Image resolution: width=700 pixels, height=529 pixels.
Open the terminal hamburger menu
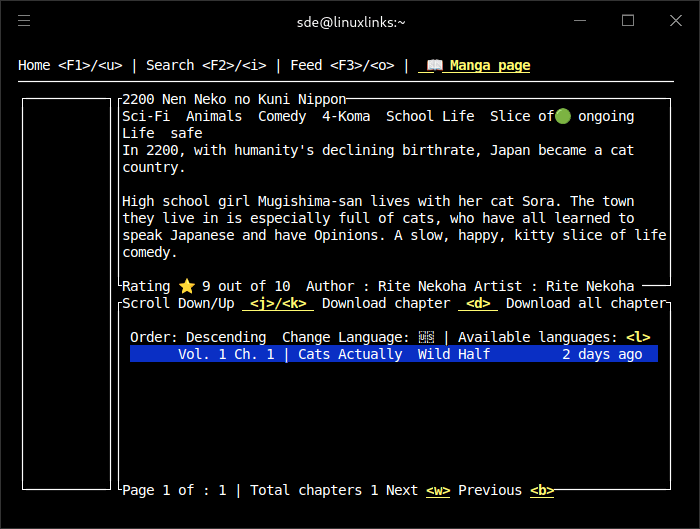(25, 21)
